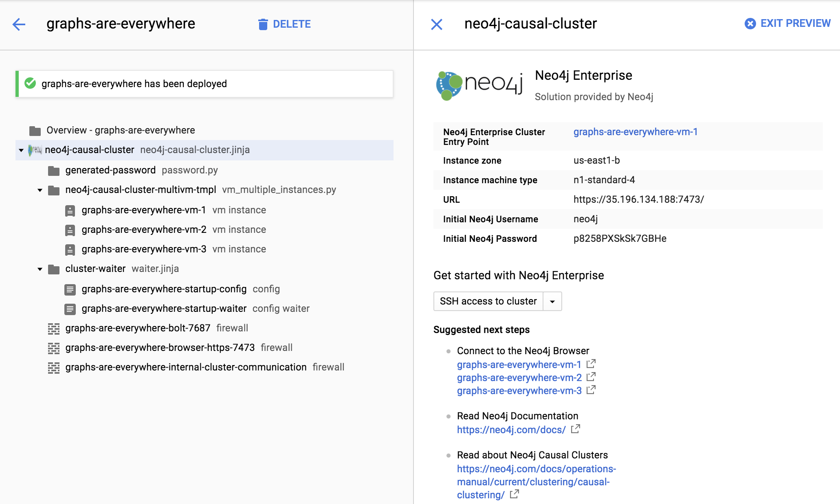This screenshot has width=840, height=504.
Task: Select graphs-are-everywhere-bolt-7687 firewall
Action: [x=138, y=328]
